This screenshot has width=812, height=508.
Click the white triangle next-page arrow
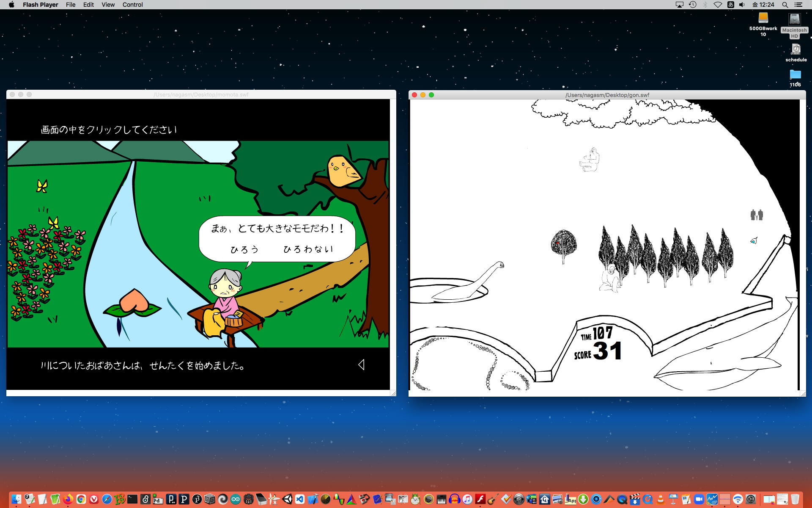(x=361, y=365)
